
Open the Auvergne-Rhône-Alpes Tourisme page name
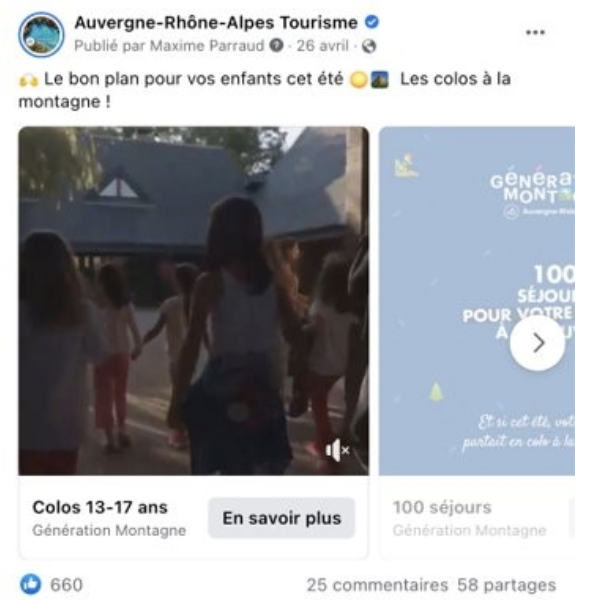216,22
